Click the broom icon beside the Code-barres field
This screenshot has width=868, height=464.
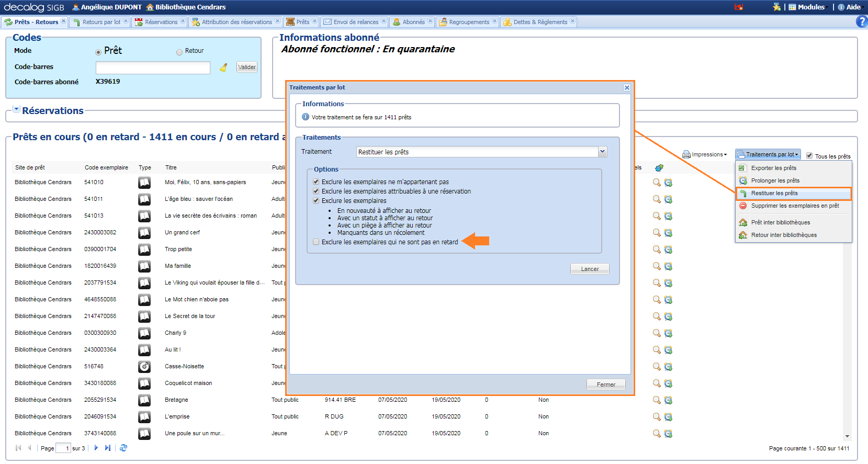223,67
